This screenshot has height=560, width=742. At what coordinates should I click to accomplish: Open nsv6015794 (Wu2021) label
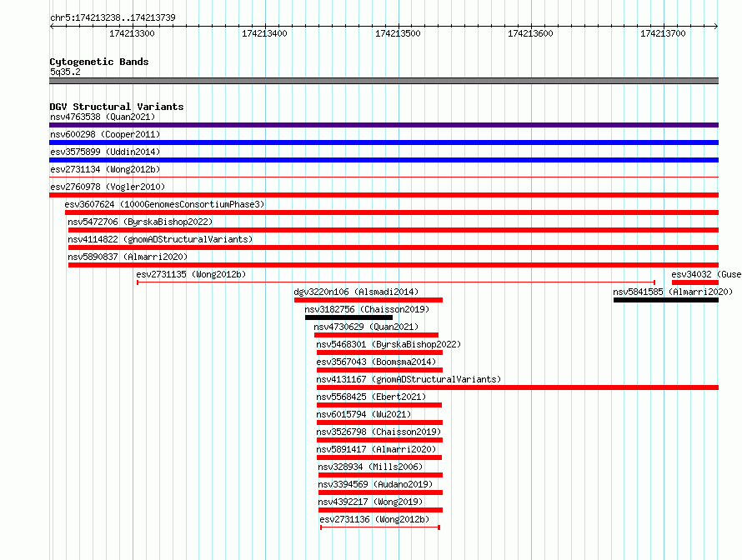[x=363, y=414]
